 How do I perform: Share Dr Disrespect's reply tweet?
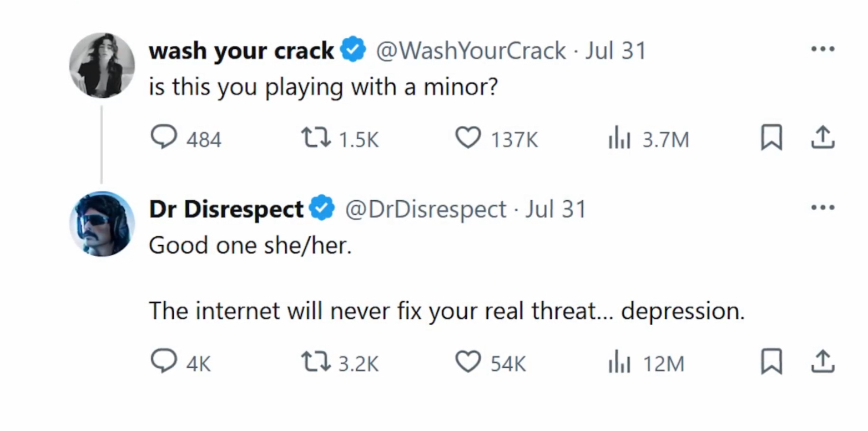tap(823, 362)
